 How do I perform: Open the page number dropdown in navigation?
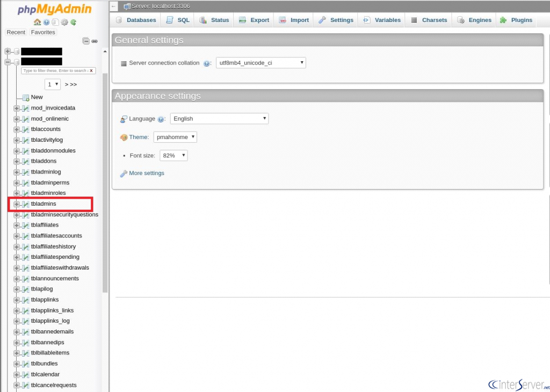(x=53, y=84)
